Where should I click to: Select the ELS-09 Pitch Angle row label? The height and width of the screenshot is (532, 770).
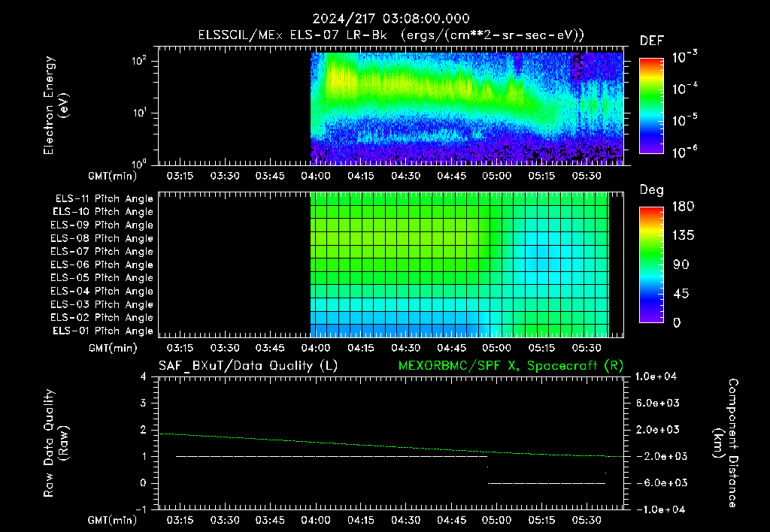pos(102,225)
